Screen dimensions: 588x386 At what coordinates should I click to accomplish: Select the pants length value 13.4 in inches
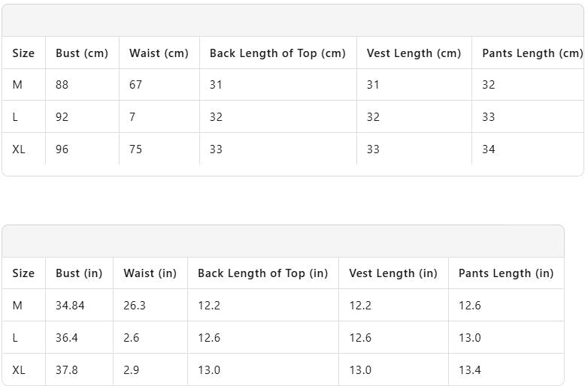470,370
